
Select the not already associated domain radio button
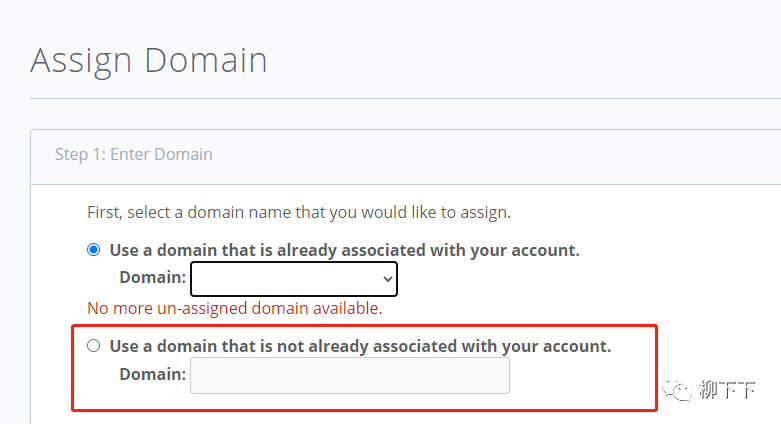[x=94, y=346]
